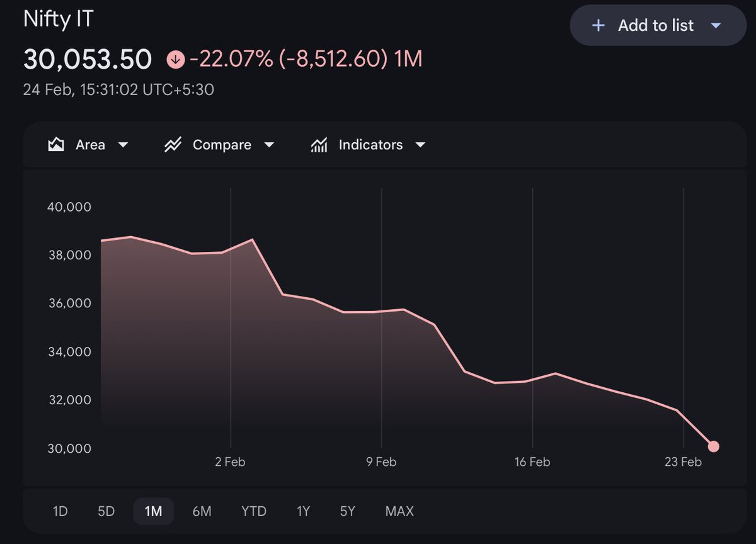Screen dimensions: 756x544
Task: Click the 32,000 y-axis label
Action: 69,400
